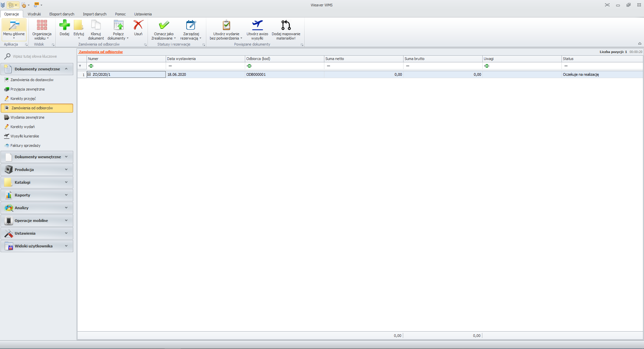The width and height of the screenshot is (644, 349).
Task: Expand row ZO/2020/1 with plus box
Action: tap(89, 74)
